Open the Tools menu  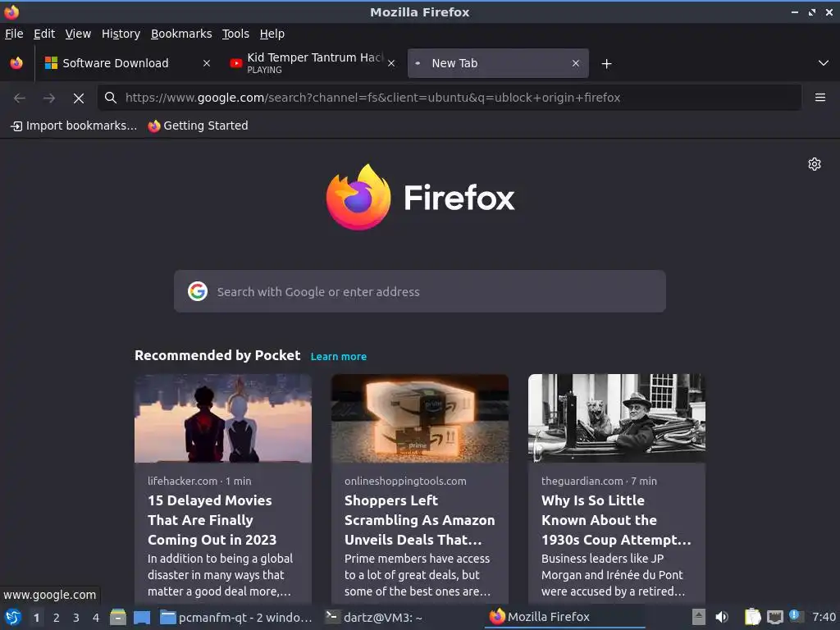pyautogui.click(x=235, y=34)
